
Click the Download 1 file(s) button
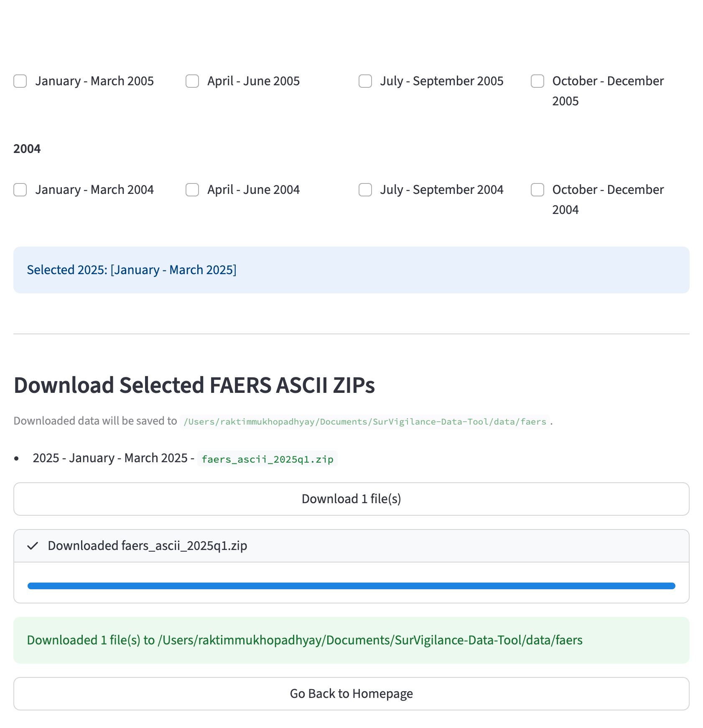coord(351,499)
